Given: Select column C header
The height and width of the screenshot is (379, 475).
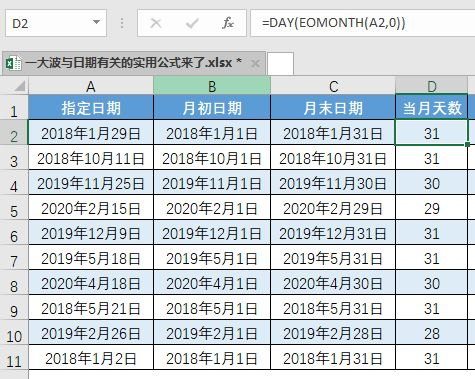Looking at the screenshot, I should click(x=333, y=86).
